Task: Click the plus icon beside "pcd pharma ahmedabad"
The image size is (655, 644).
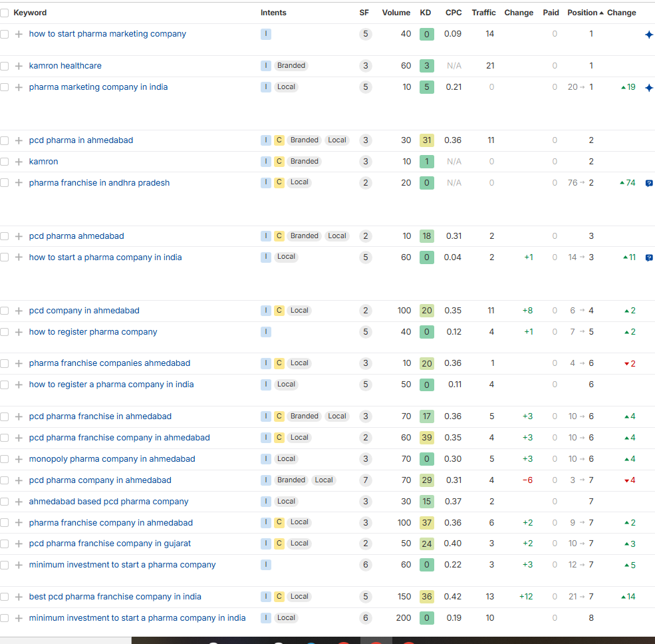Action: 19,236
